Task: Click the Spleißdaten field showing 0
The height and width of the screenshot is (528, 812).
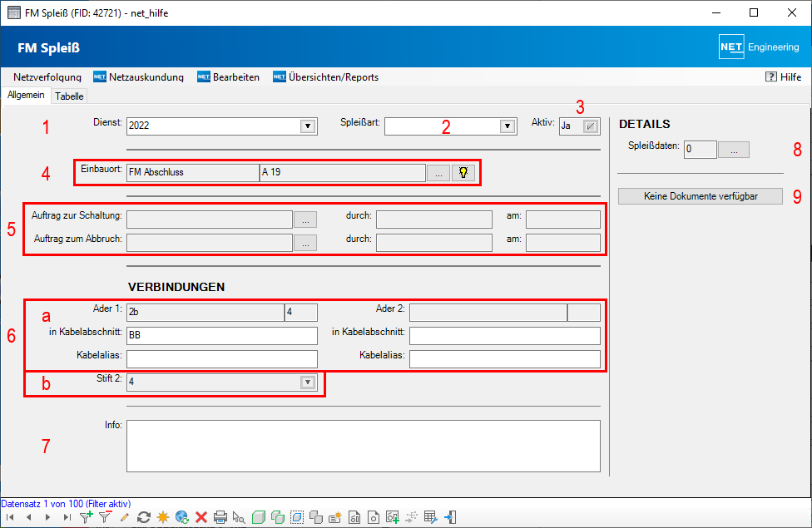Action: point(701,150)
